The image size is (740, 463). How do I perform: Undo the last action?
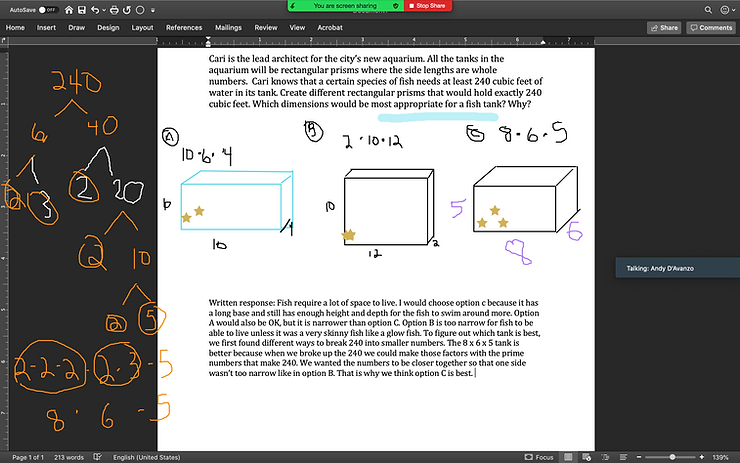96,10
